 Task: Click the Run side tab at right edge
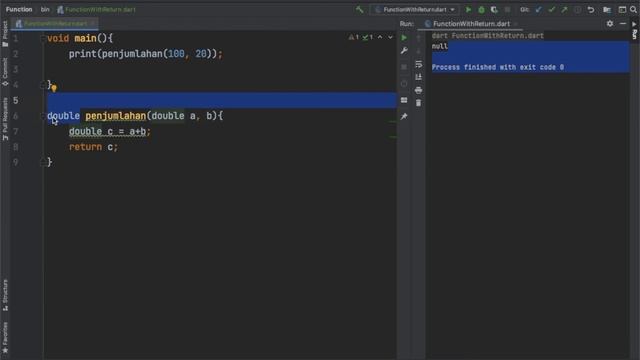pyautogui.click(x=634, y=31)
